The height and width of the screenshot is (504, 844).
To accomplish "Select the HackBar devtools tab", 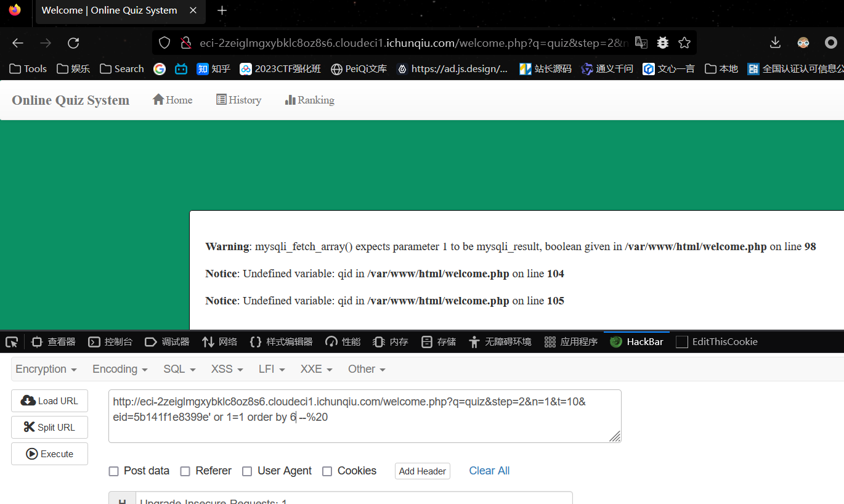I will click(637, 342).
